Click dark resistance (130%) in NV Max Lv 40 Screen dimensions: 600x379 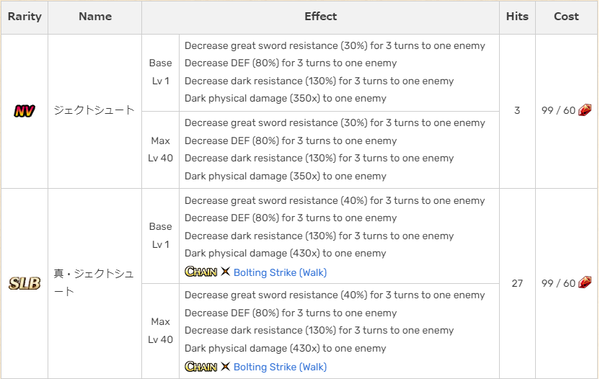(x=319, y=158)
